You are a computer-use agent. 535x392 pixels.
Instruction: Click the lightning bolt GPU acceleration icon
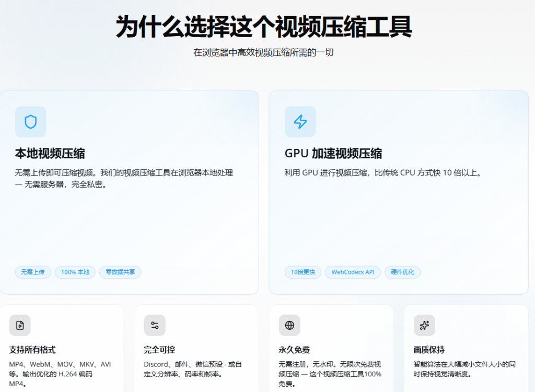pos(300,122)
